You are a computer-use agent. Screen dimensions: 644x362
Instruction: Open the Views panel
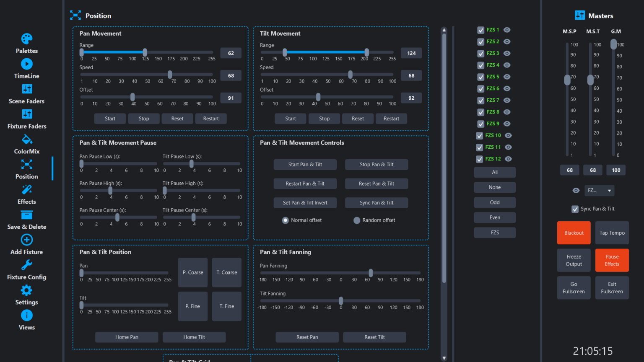[26, 315]
